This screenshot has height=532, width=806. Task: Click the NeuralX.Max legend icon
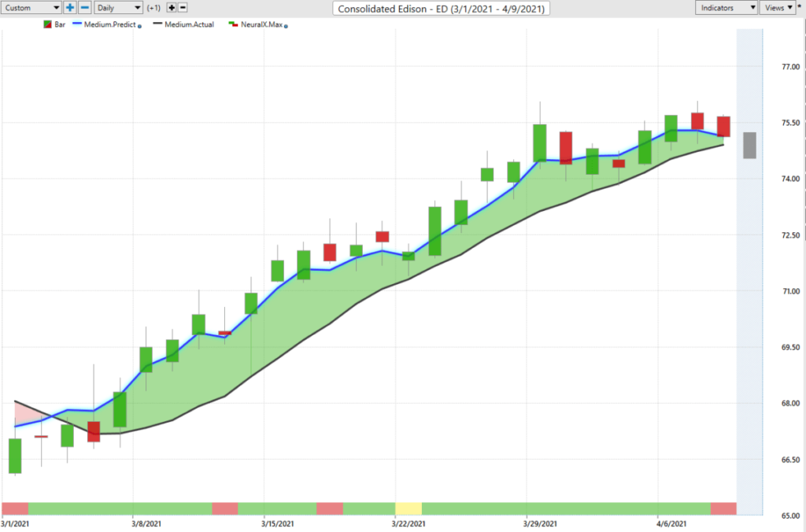pyautogui.click(x=233, y=24)
